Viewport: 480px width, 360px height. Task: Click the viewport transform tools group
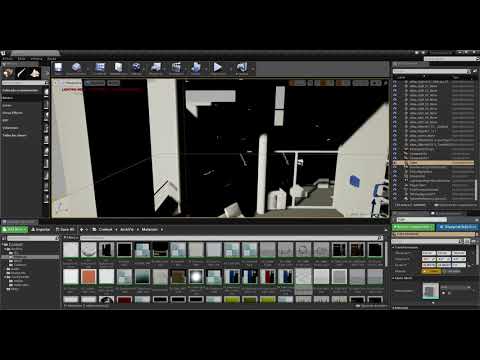(x=297, y=83)
